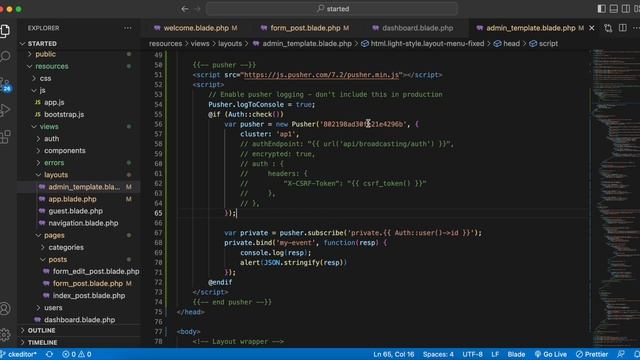Split the editor to the right
The width and height of the screenshot is (640, 360).
pyautogui.click(x=622, y=28)
